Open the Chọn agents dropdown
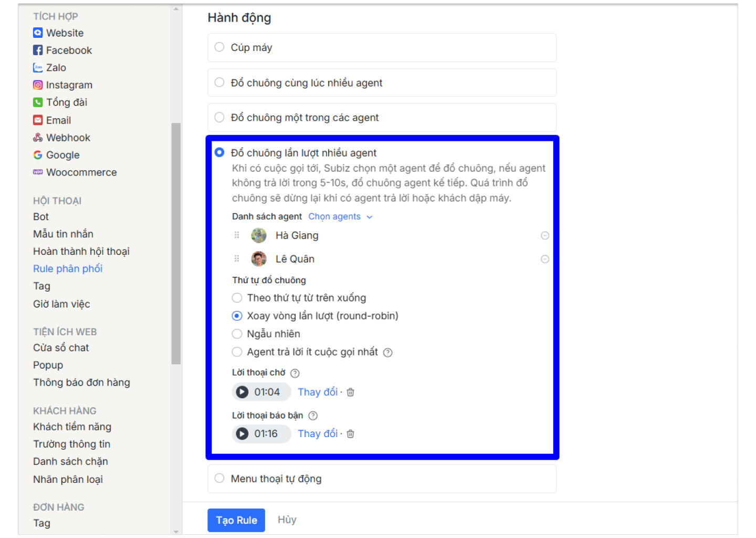The height and width of the screenshot is (538, 756). pos(340,216)
